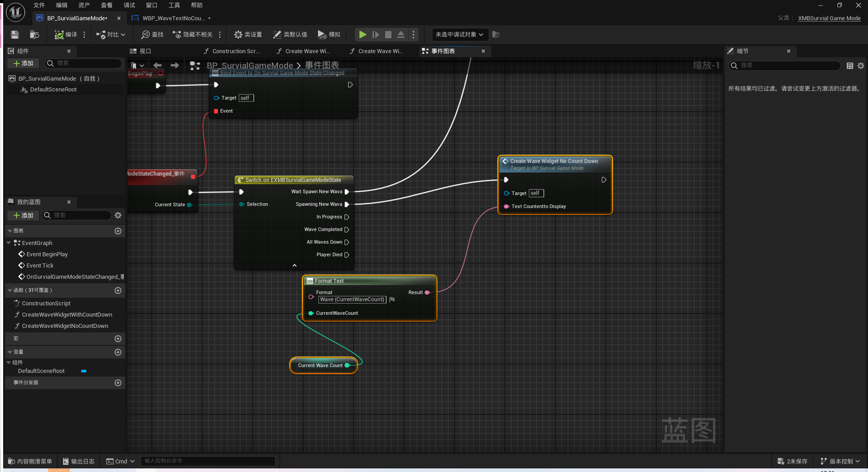Add a new function with the plus icon
The height and width of the screenshot is (472, 868).
coord(118,290)
